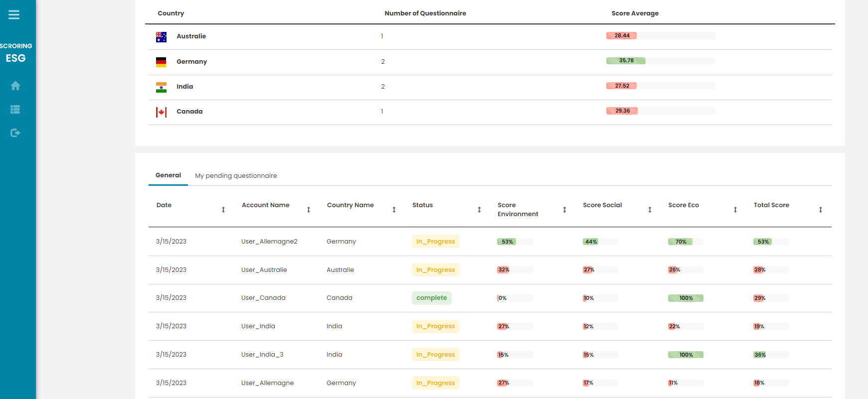Sort by Status column arrow
The height and width of the screenshot is (399, 868).
tap(479, 210)
